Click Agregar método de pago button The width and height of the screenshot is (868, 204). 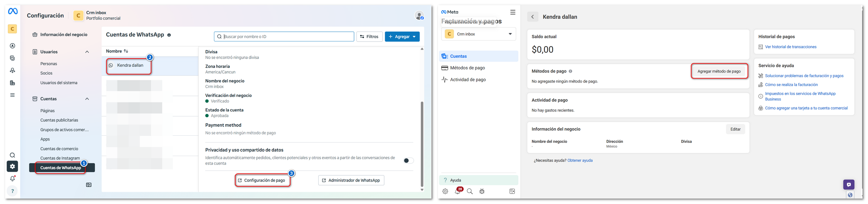(719, 71)
